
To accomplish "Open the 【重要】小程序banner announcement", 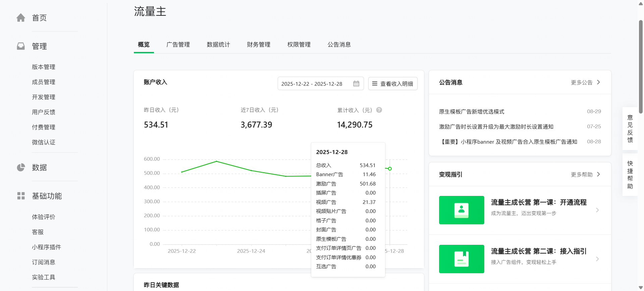I will (x=508, y=142).
